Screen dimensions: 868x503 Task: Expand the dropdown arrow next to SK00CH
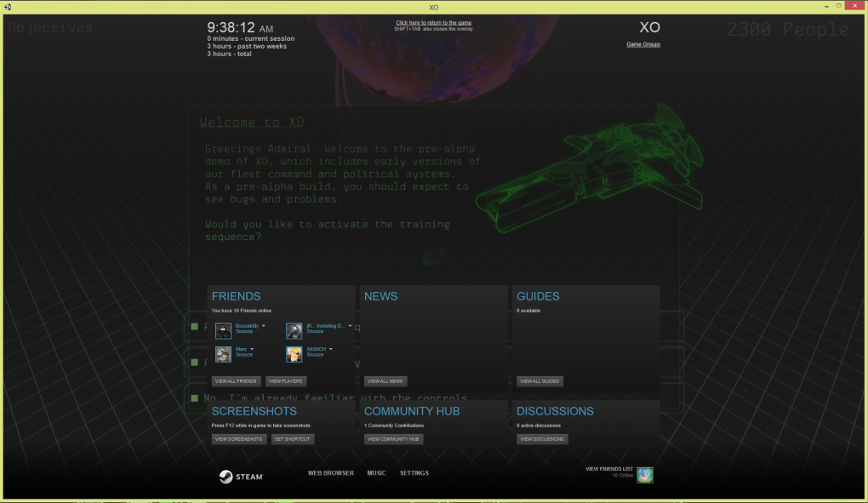pos(331,349)
